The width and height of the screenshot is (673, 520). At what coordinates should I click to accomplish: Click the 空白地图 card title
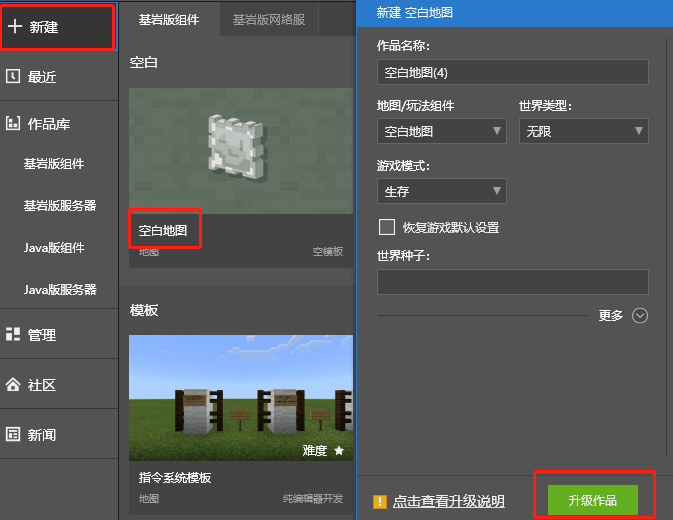[x=163, y=230]
